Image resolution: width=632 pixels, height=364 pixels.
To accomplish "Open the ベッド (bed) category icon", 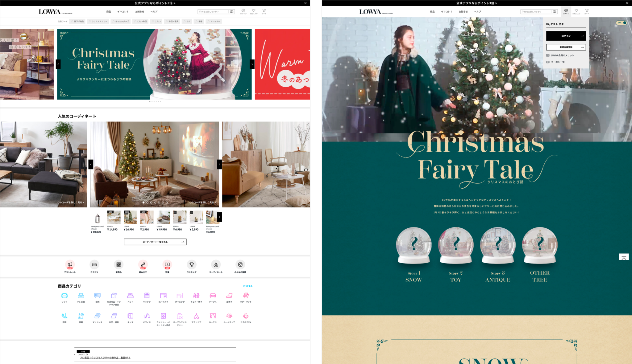I will click(130, 297).
